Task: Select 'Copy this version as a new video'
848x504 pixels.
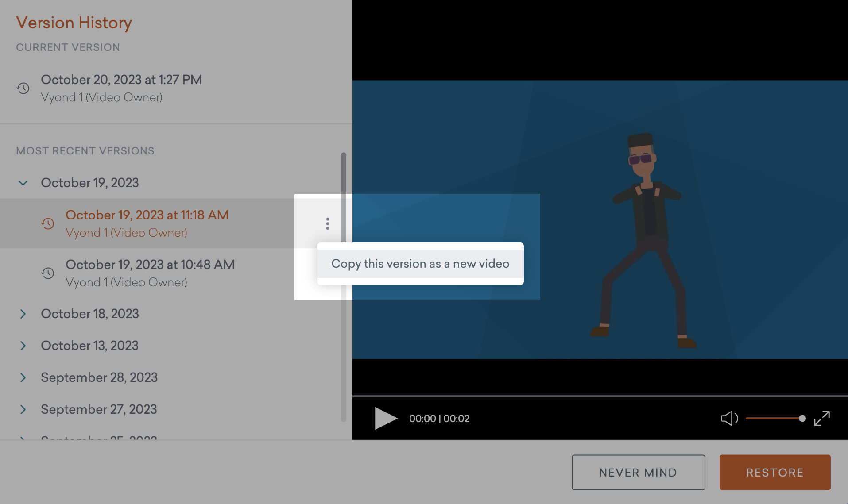Action: tap(420, 263)
